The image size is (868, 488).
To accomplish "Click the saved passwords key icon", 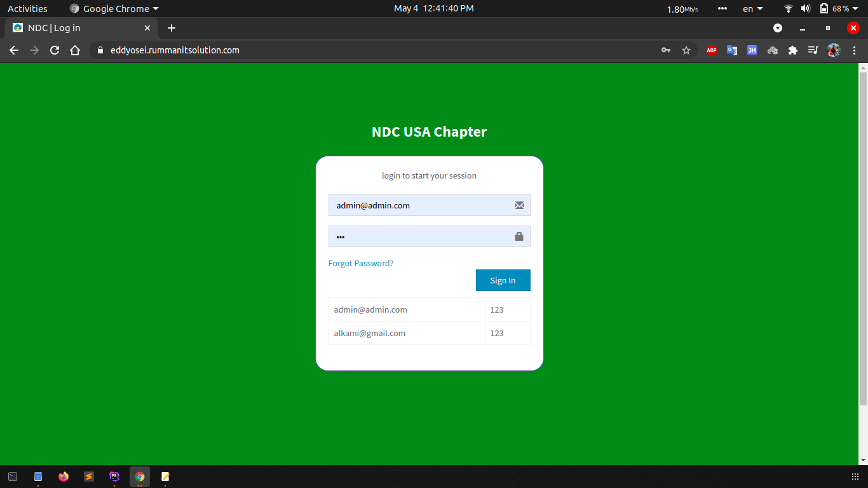I will pyautogui.click(x=666, y=50).
